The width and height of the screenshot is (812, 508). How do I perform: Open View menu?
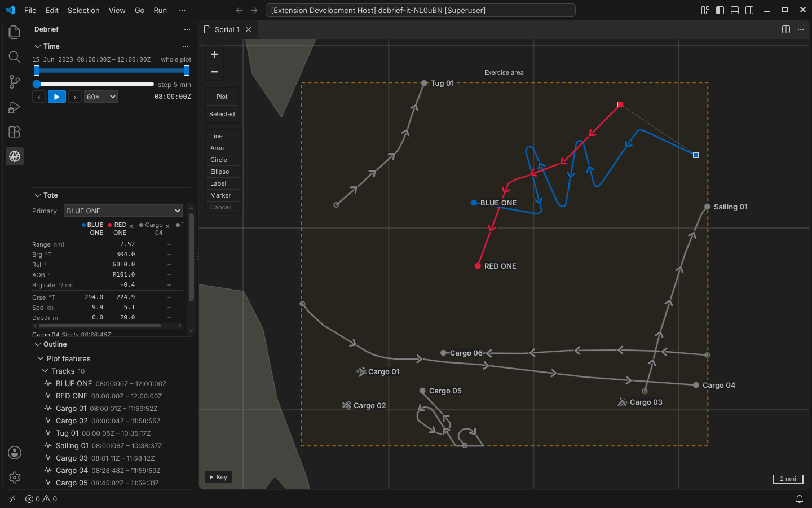[117, 10]
